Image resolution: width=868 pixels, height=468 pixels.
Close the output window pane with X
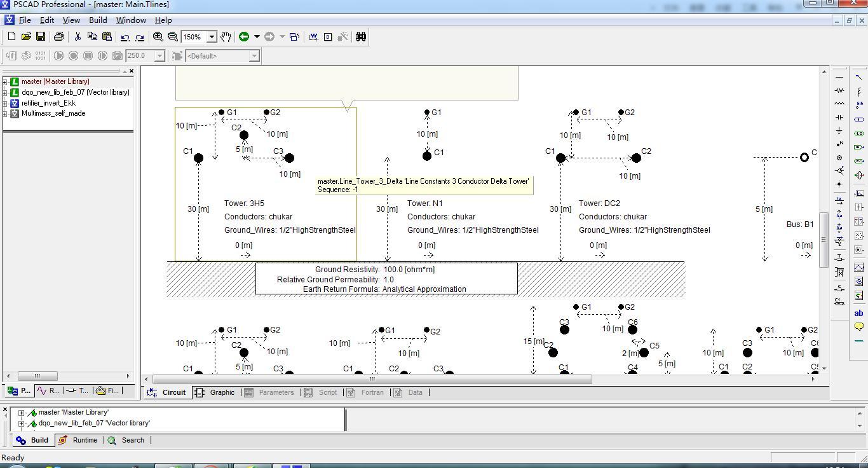[x=5, y=410]
